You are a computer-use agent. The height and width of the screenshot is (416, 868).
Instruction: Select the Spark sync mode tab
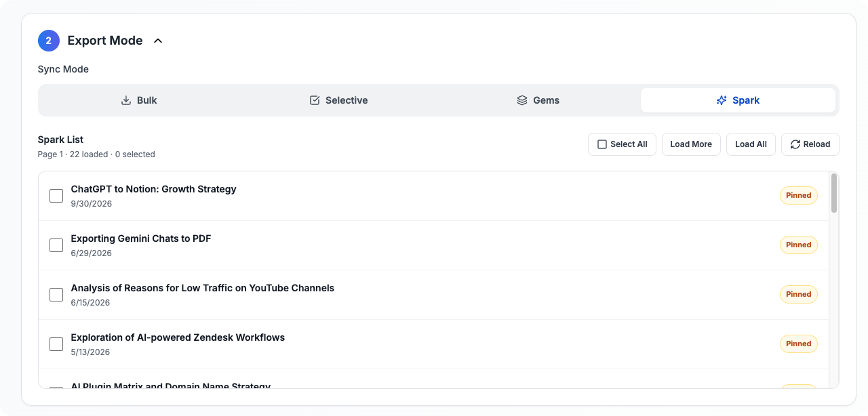[738, 100]
